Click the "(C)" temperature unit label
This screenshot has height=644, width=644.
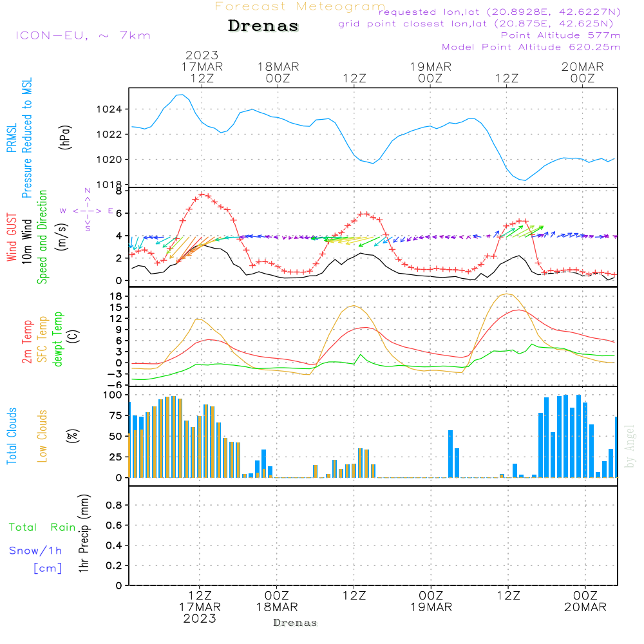[x=73, y=336]
